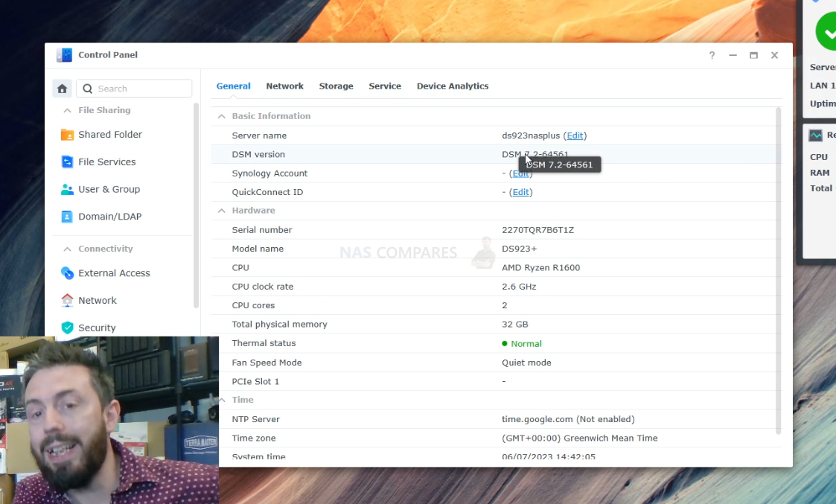Click the main content vertical scrollbar

tap(779, 271)
